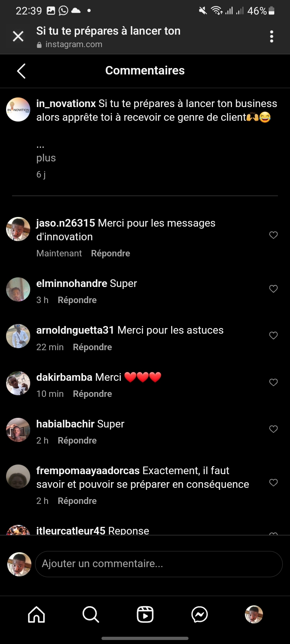Expand the caption with plus
This screenshot has width=290, height=644.
[x=46, y=158]
